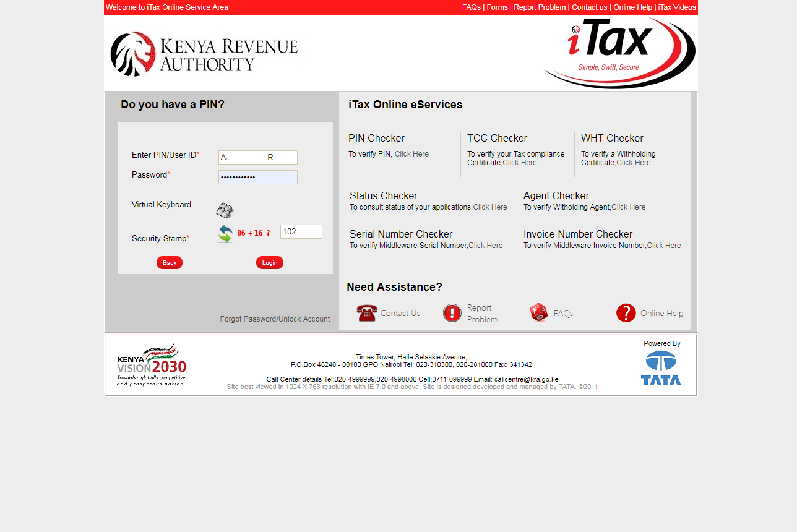Focus the Password input field
Screen dimensions: 797x532
258,177
